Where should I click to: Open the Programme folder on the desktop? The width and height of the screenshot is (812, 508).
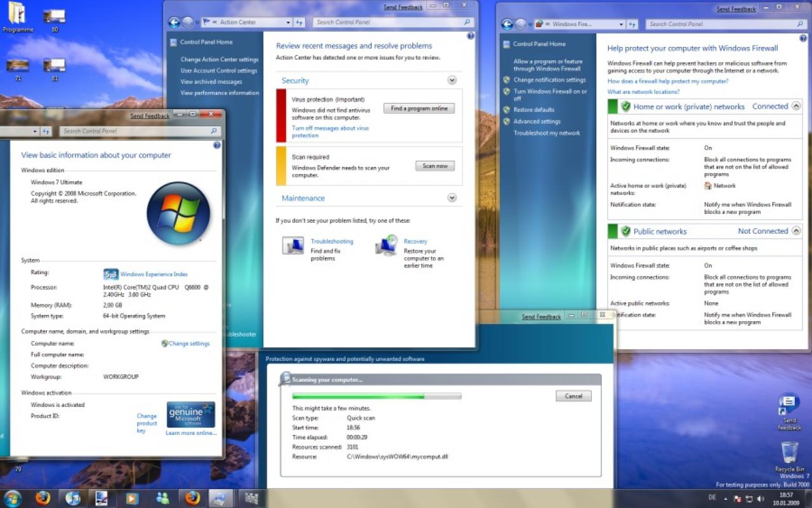(18, 18)
